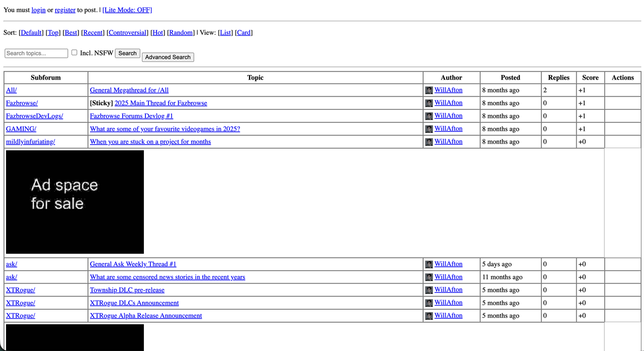Click the avatar in the 2025 Main Thread row
The width and height of the screenshot is (644, 351).
(x=429, y=103)
